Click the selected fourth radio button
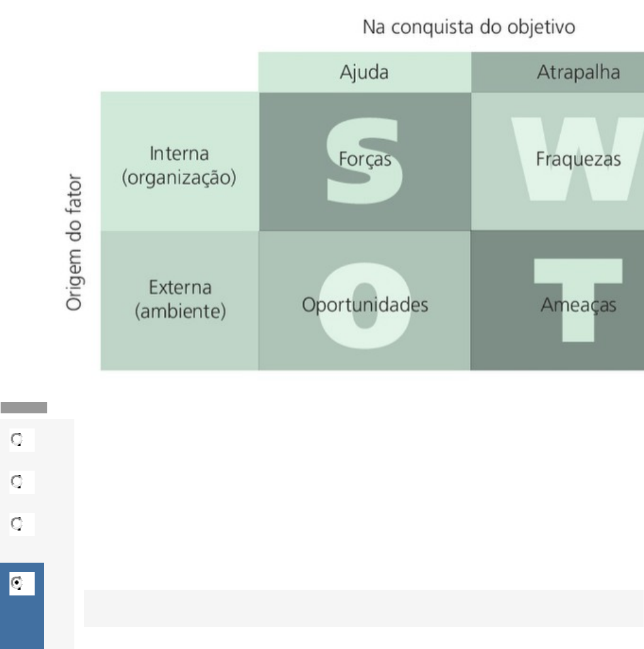This screenshot has height=649, width=644. pos(18,584)
